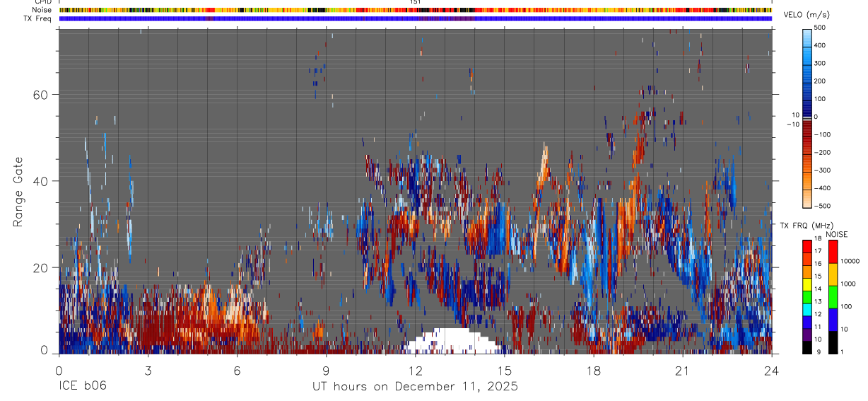Click the VELO (m/s) legend title
868x401 pixels.
(807, 15)
